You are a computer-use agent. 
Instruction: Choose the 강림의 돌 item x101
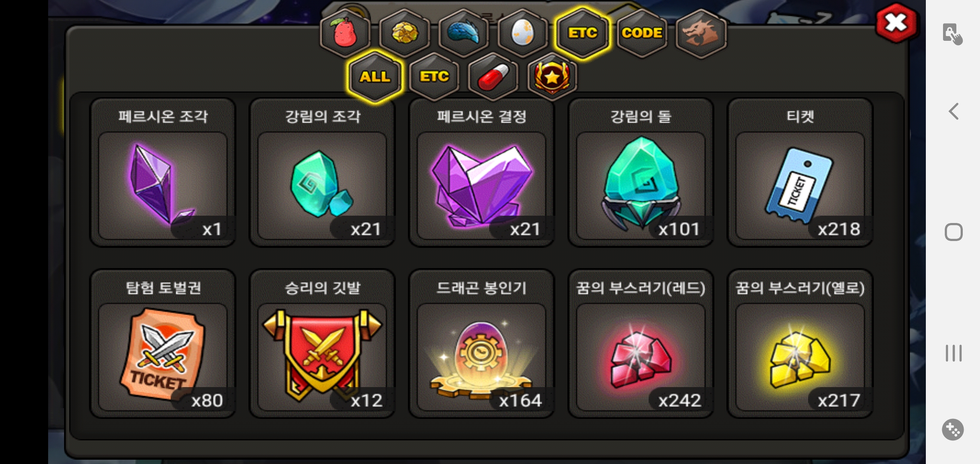tap(641, 173)
